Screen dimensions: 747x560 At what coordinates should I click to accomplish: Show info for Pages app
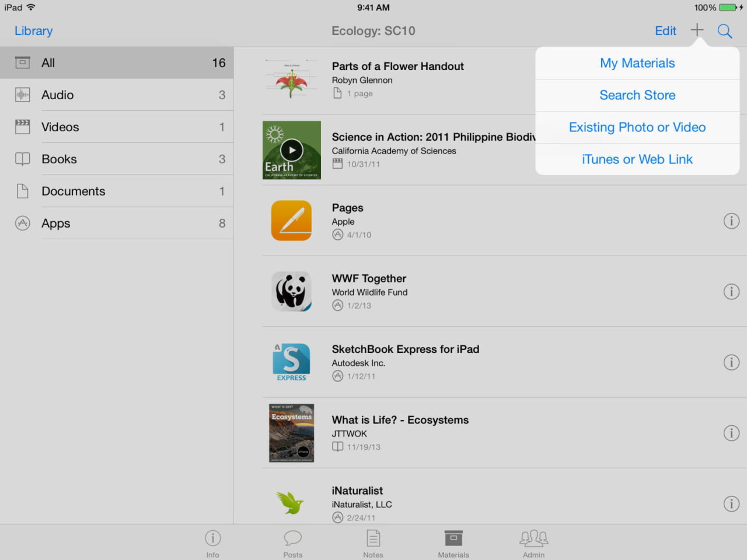coord(731,221)
